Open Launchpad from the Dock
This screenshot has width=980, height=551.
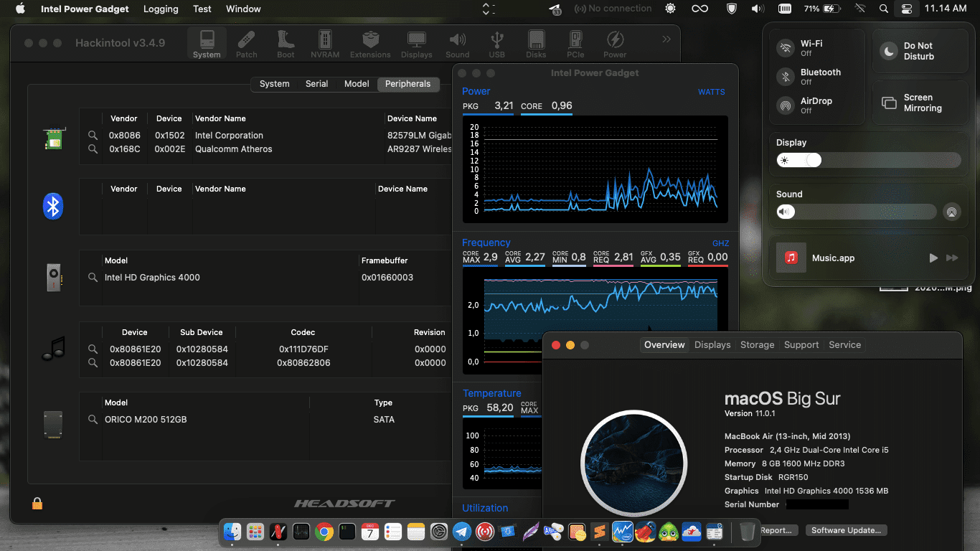[x=255, y=532]
